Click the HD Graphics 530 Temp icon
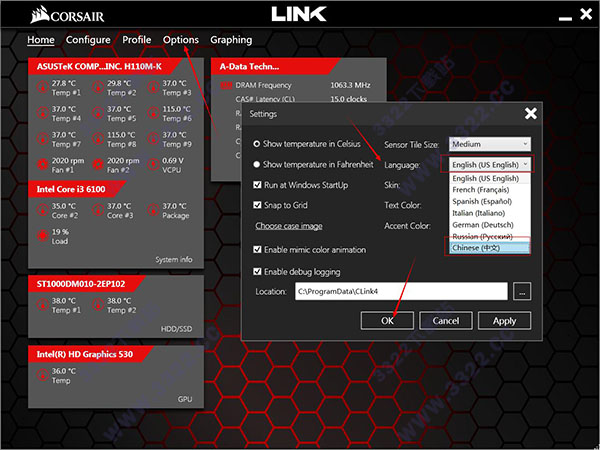The width and height of the screenshot is (600, 450). (x=42, y=375)
